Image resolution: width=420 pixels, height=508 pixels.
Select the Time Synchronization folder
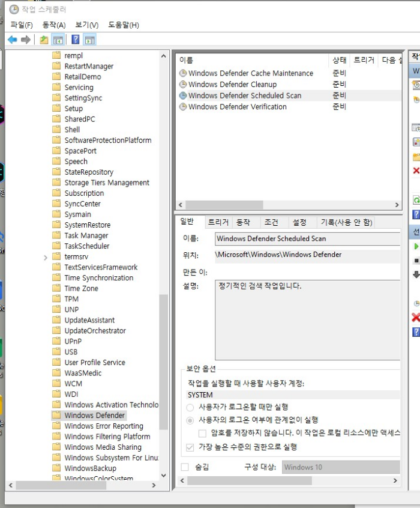[x=99, y=277]
